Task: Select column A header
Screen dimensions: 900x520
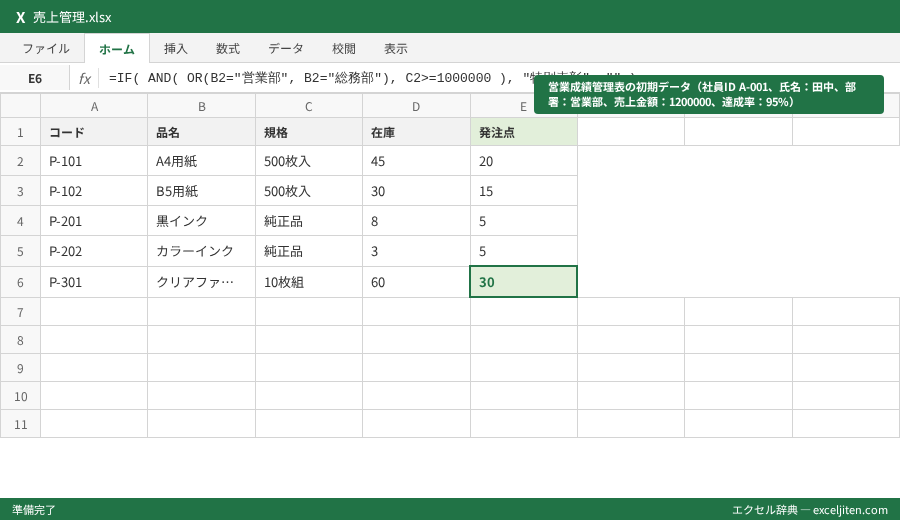Action: pyautogui.click(x=94, y=106)
